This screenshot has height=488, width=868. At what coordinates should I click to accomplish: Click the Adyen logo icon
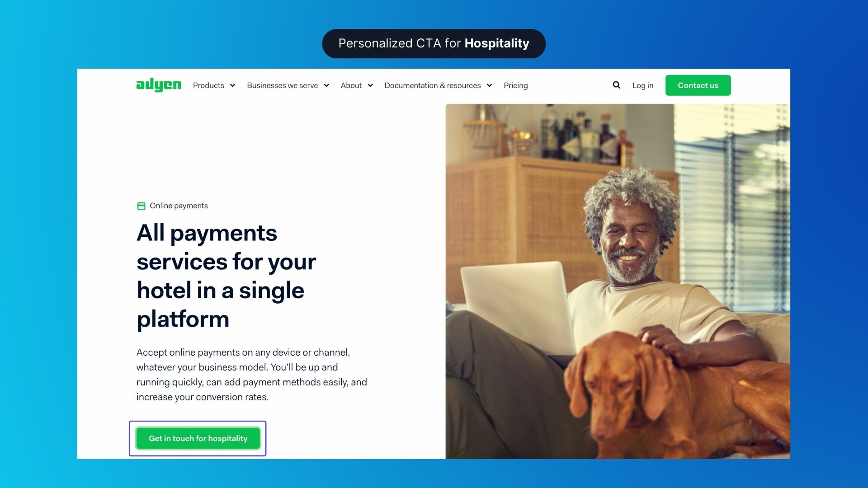tap(158, 85)
